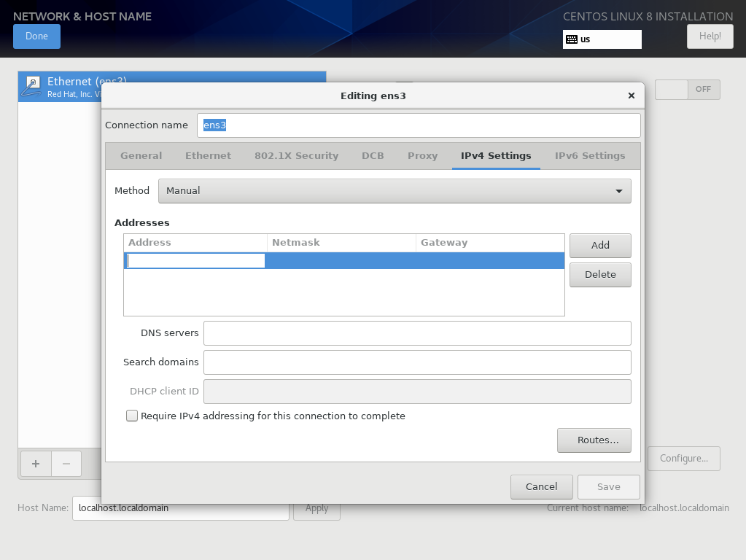Click the selected row's Netmask cell

point(341,261)
